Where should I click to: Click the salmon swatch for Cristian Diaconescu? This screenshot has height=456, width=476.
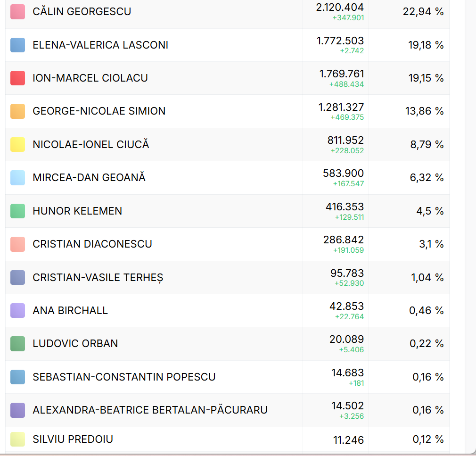[17, 244]
